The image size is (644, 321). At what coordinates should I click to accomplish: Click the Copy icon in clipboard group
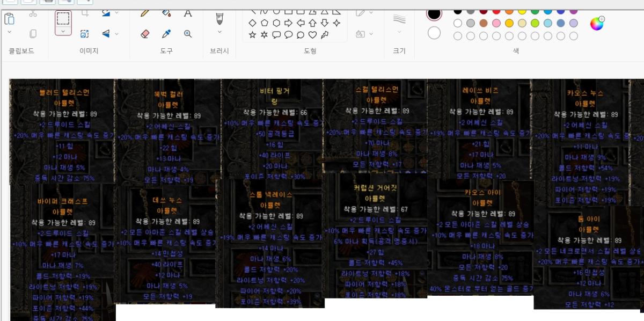33,34
